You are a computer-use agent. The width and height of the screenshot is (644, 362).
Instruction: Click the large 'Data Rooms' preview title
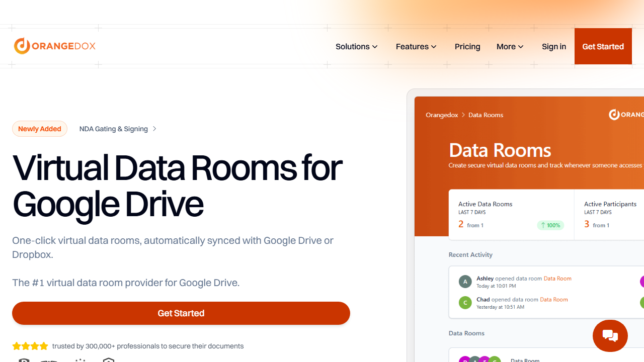tap(500, 150)
